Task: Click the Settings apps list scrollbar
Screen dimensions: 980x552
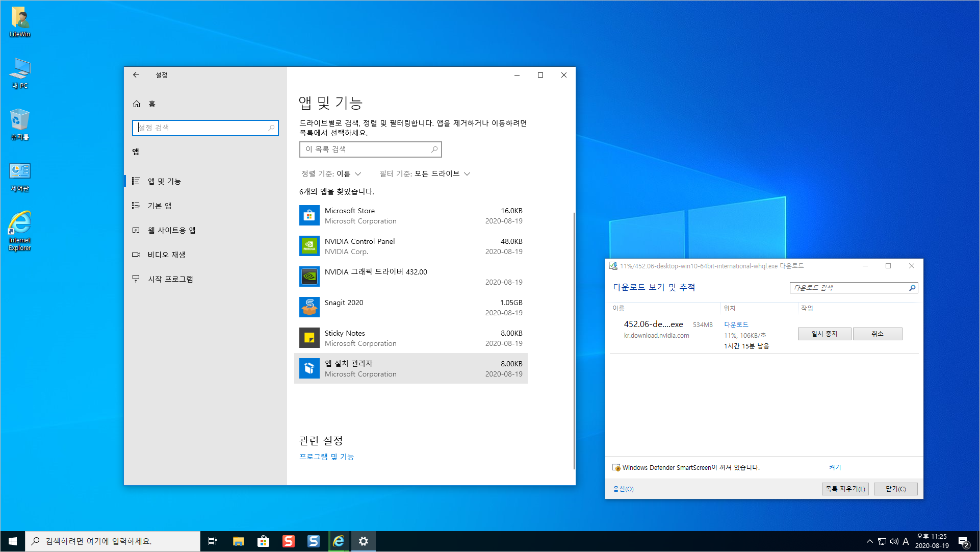Action: coord(574,341)
